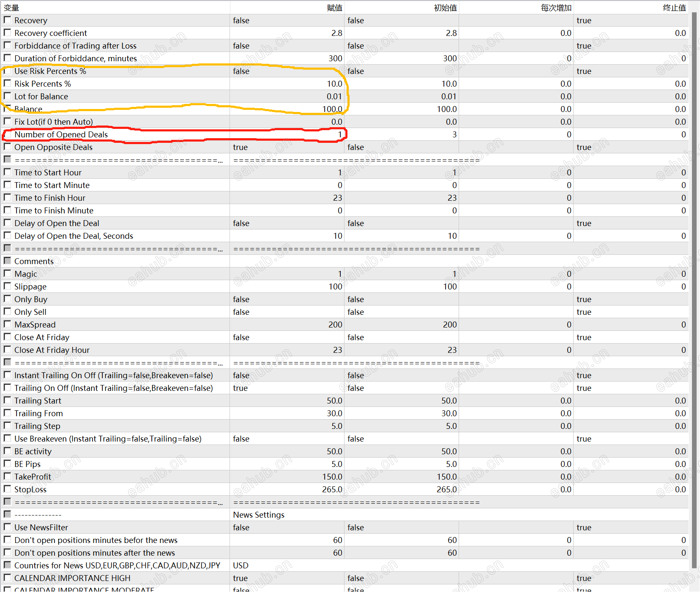Screen dimensions: 700x592
Task: Click the 每次增加 column header
Action: click(517, 8)
